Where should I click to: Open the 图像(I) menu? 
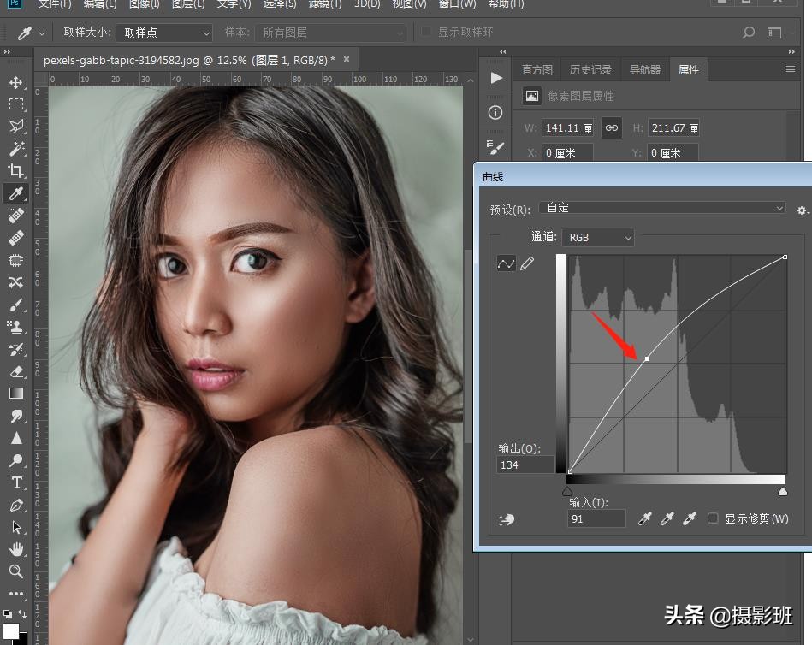[x=144, y=4]
